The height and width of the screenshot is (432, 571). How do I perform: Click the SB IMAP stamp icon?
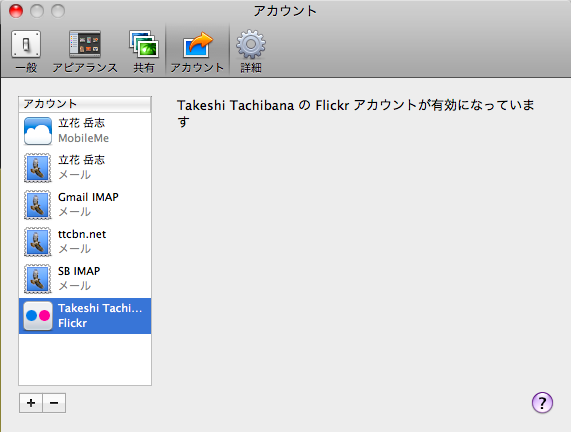[x=38, y=279]
